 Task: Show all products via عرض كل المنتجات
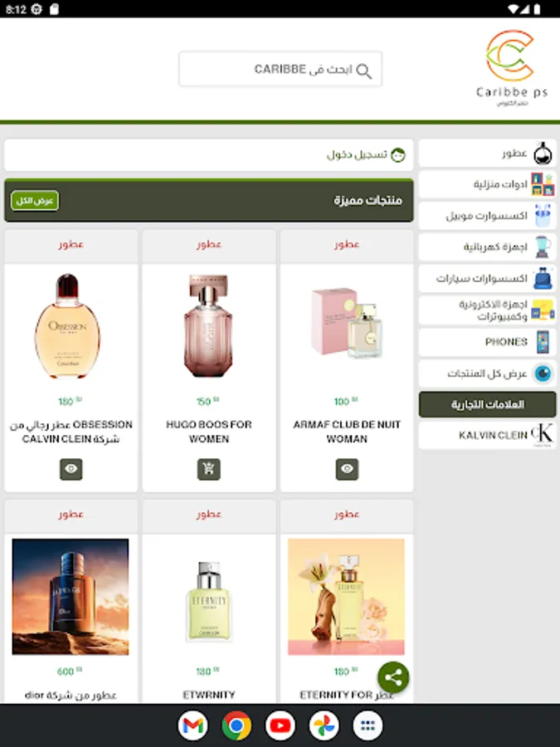(x=487, y=373)
